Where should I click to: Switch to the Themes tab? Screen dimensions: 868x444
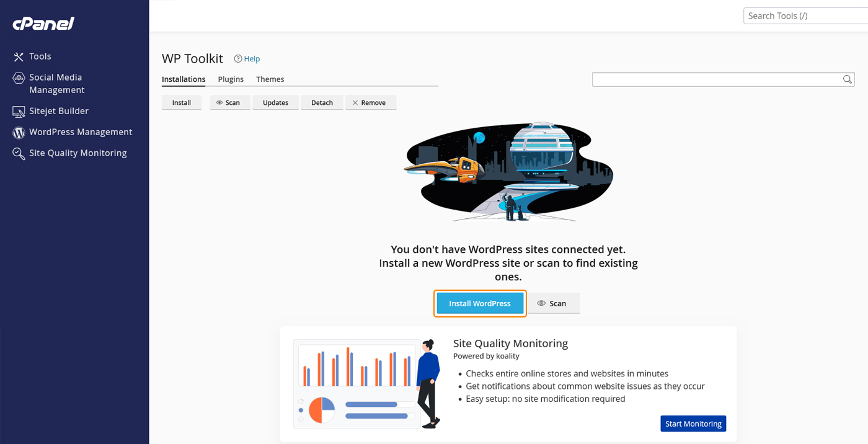[270, 79]
